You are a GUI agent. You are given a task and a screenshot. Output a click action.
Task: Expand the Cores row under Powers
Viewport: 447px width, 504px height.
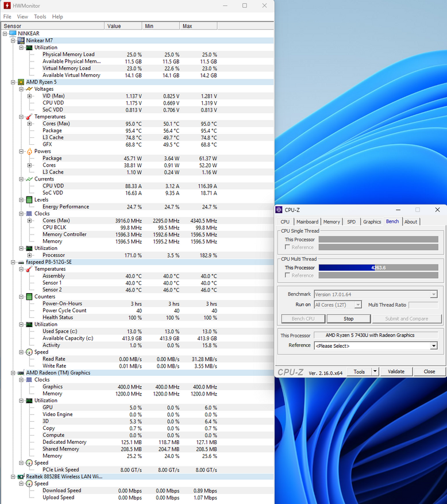tap(29, 165)
